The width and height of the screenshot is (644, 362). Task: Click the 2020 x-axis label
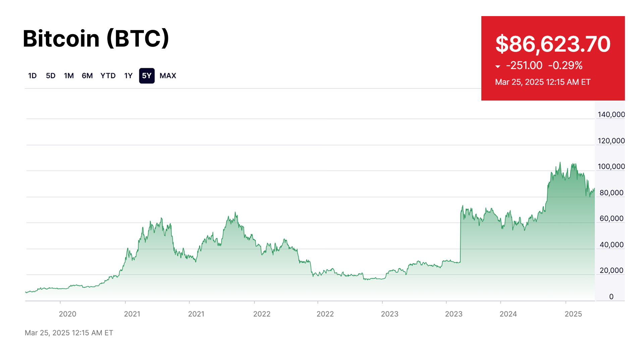pos(67,314)
